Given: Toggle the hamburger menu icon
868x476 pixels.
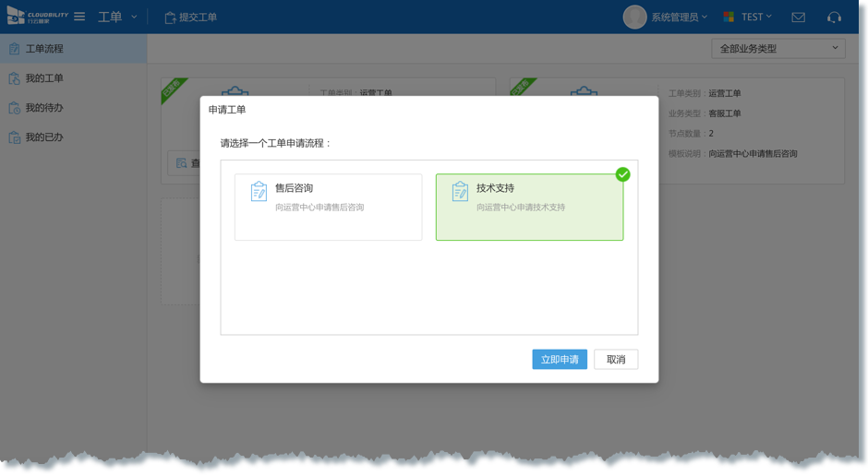Looking at the screenshot, I should click(x=79, y=17).
